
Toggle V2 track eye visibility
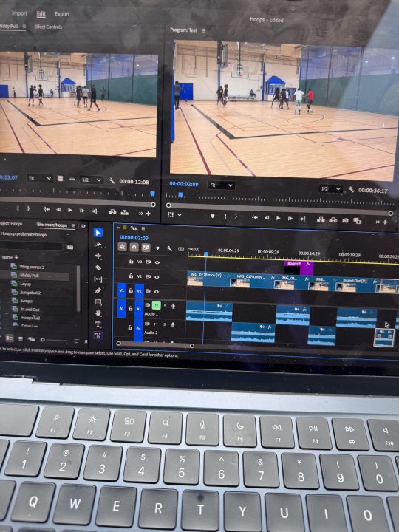click(157, 276)
